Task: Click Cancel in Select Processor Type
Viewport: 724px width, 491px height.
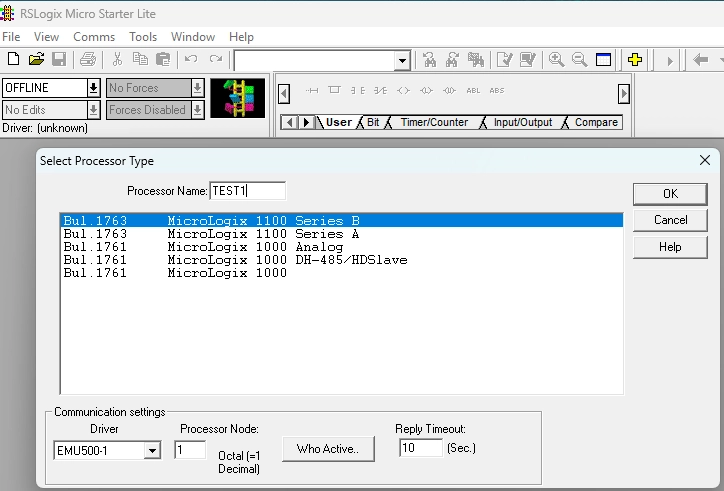Action: tap(670, 220)
